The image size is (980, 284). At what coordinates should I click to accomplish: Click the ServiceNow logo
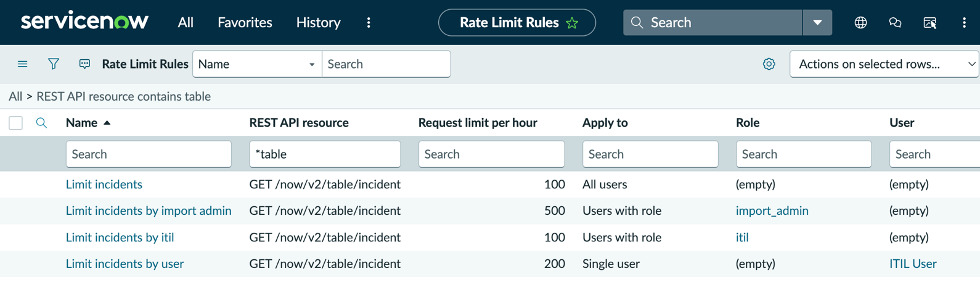coord(84,21)
